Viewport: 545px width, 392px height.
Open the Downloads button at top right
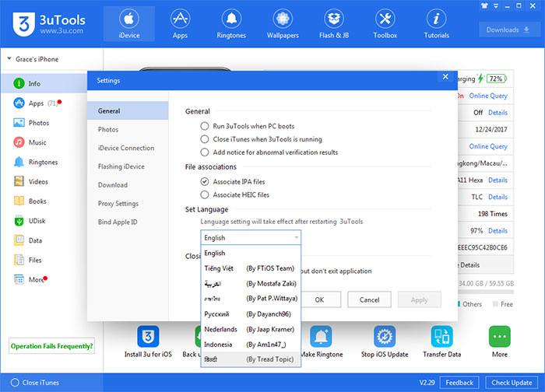click(x=507, y=30)
